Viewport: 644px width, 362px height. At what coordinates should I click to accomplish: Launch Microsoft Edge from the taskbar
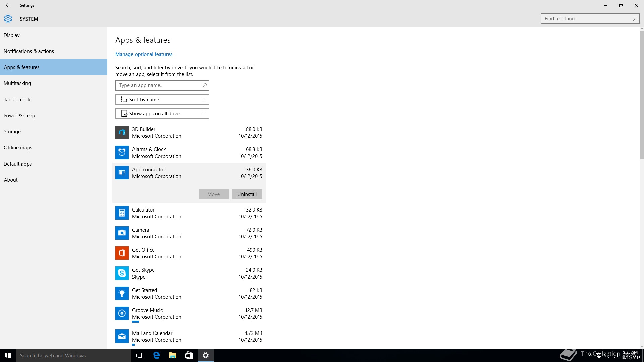tap(156, 355)
